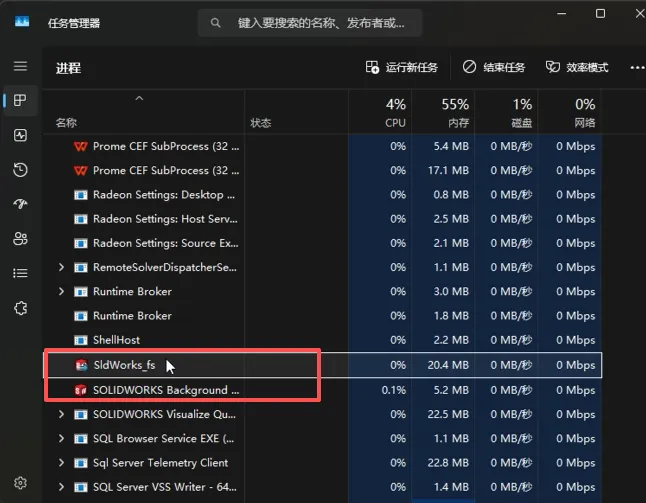The width and height of the screenshot is (646, 503).
Task: Sort by the CPU column header
Action: coord(380,112)
